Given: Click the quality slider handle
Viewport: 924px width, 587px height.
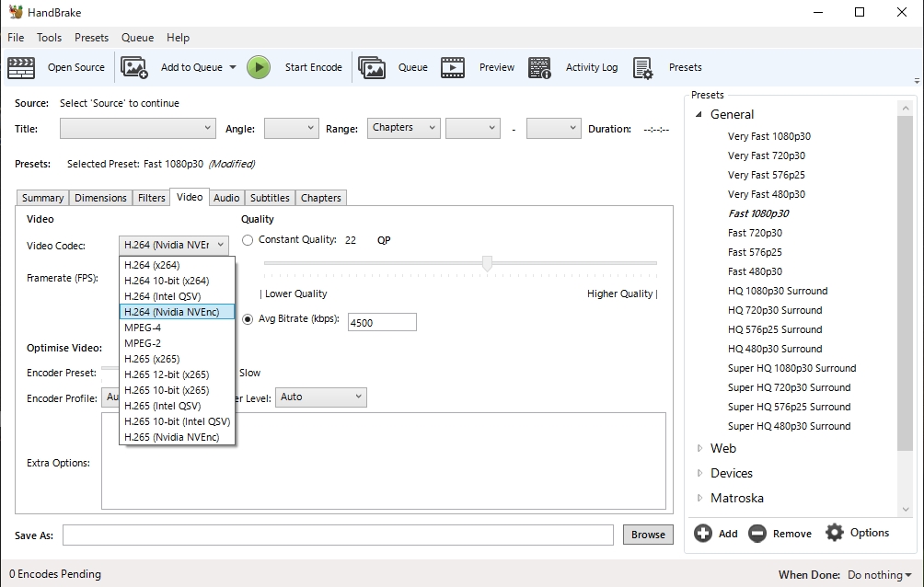Looking at the screenshot, I should point(487,264).
